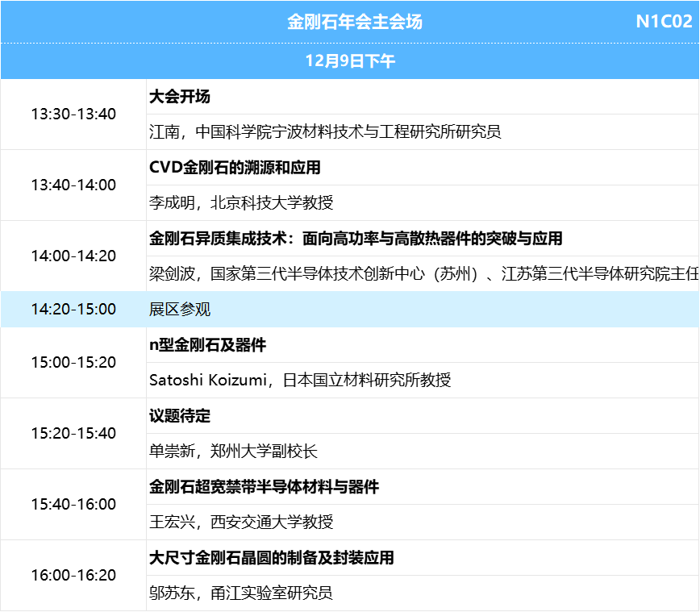
Task: Open the 金刚石超宽禁带半导体材料与器件 talk
Action: pos(264,487)
